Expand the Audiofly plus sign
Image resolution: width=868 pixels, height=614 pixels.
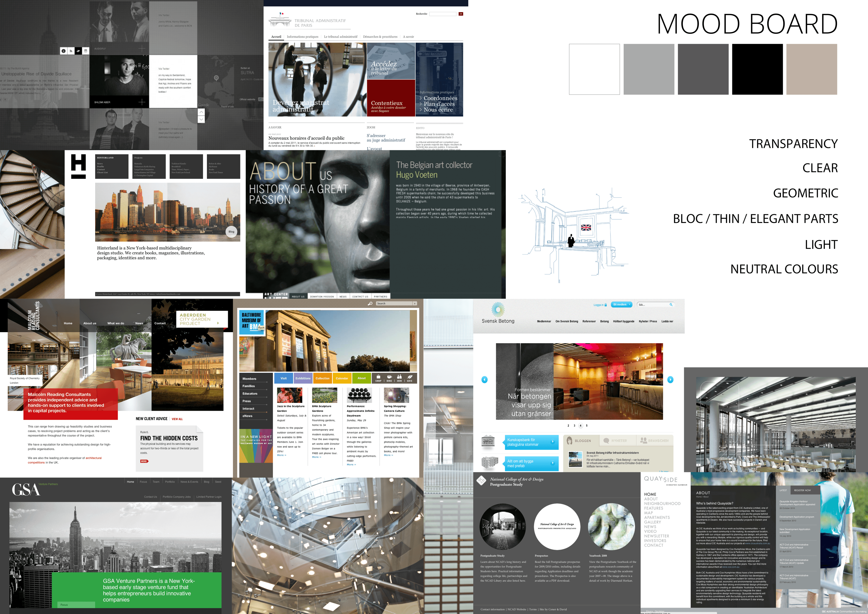tap(142, 48)
